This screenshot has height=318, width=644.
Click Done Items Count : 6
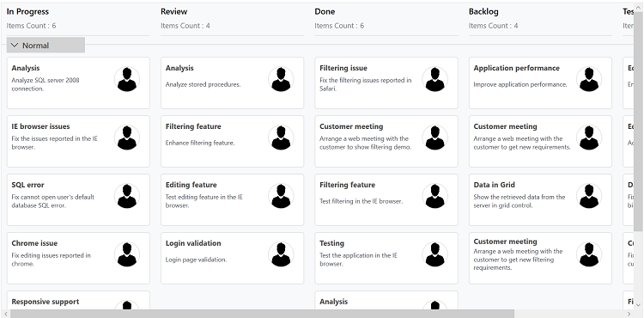[339, 26]
